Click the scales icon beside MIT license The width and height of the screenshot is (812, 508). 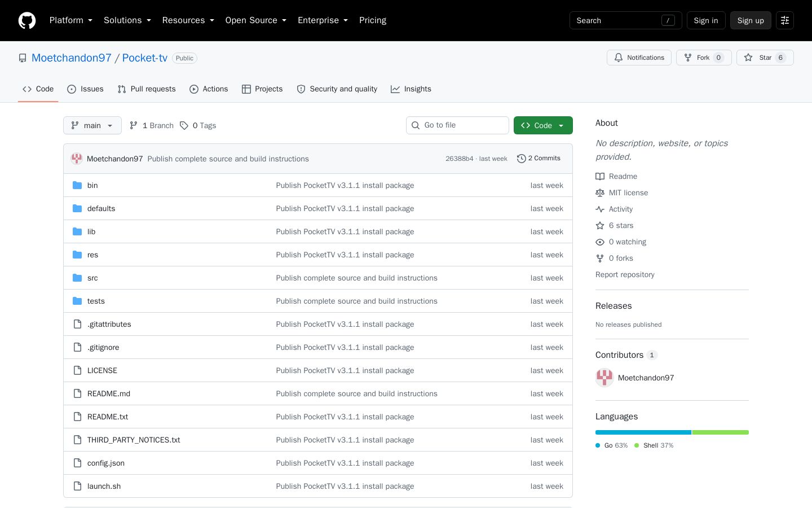(x=600, y=193)
